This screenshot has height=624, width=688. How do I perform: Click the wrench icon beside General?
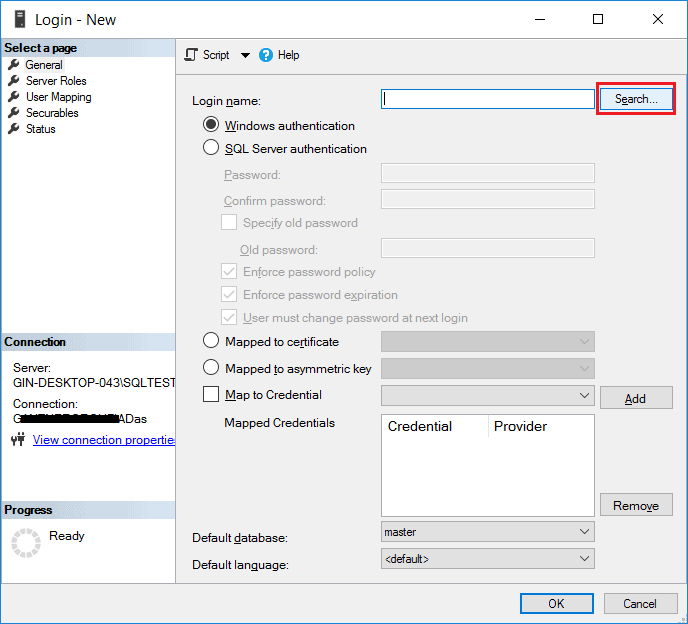pos(14,65)
